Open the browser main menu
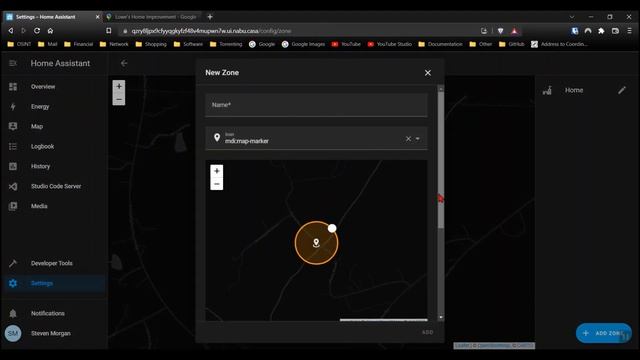 [629, 31]
